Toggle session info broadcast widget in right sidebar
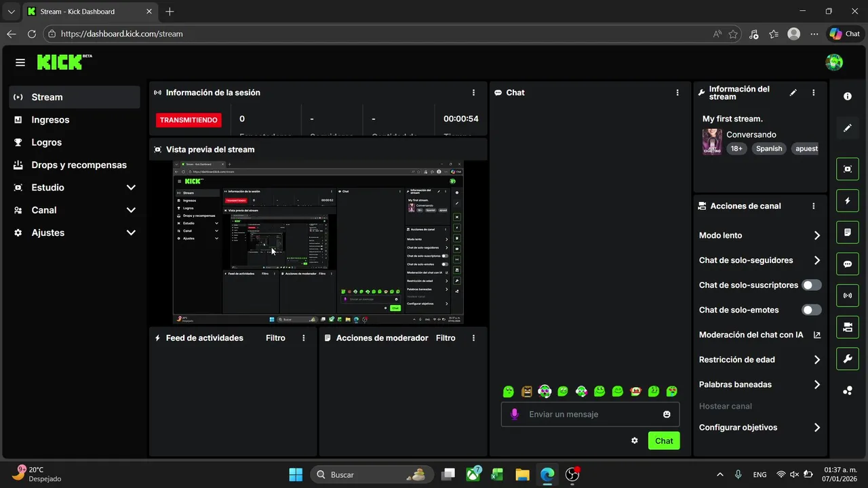This screenshot has height=488, width=868. tap(848, 296)
